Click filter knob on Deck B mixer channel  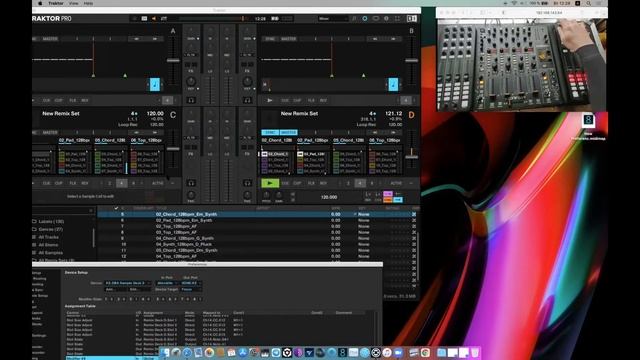coord(247,82)
